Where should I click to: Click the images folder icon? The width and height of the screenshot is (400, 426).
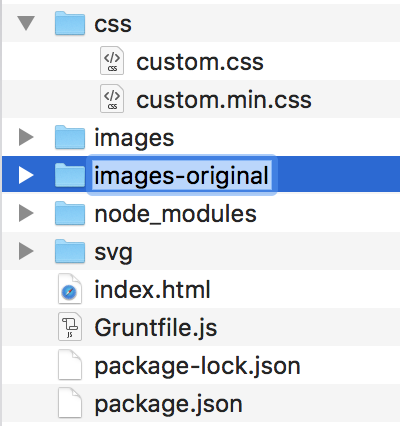coord(70,137)
